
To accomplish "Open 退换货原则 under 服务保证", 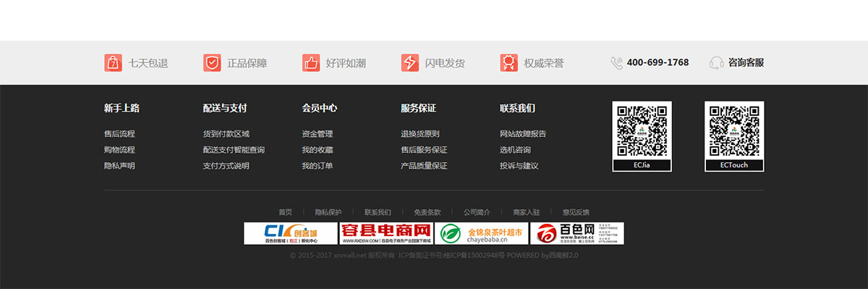I will (x=420, y=134).
